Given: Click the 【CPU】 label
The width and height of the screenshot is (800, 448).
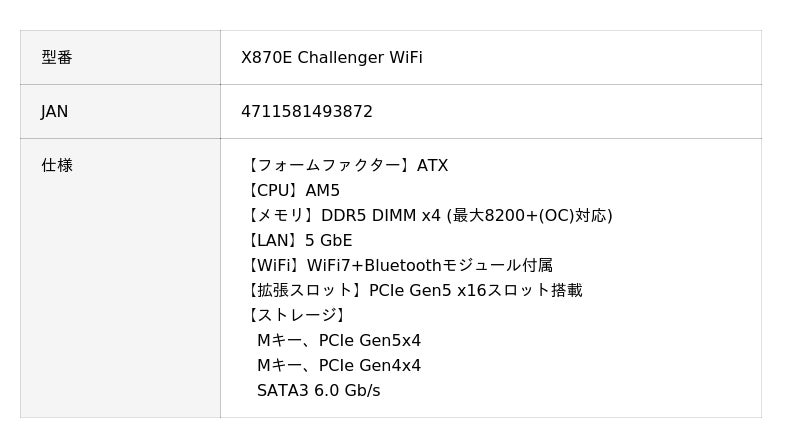Looking at the screenshot, I should (273, 191).
